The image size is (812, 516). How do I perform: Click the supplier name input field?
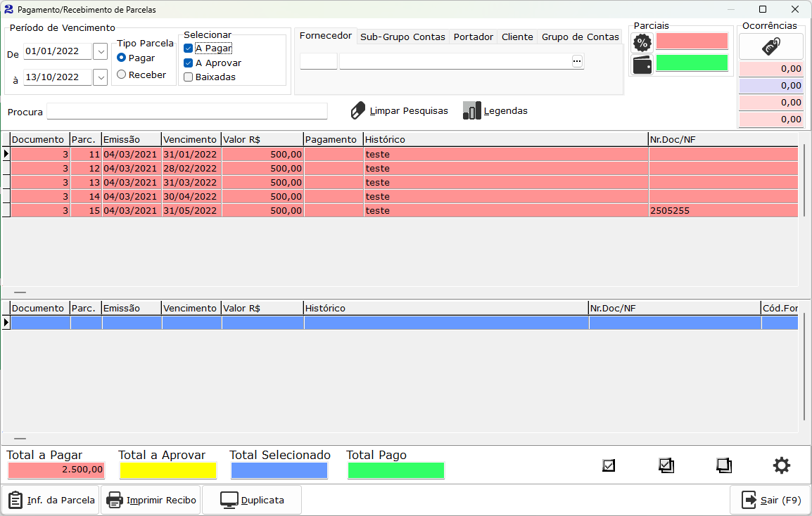456,61
